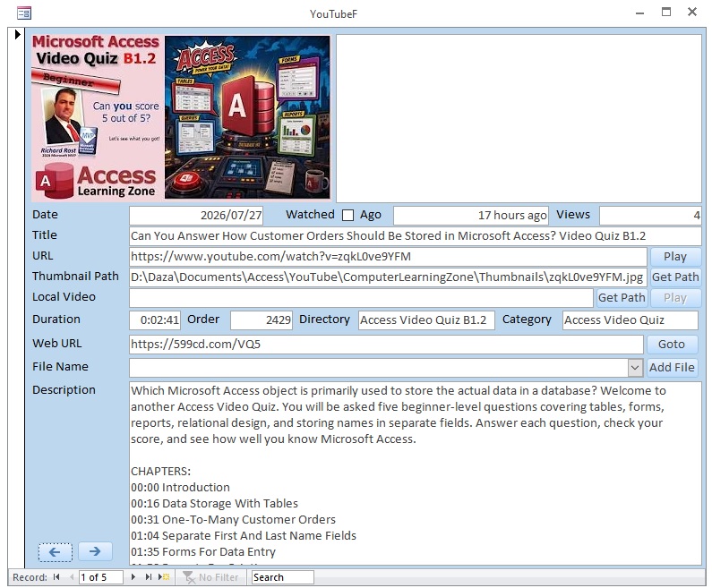The width and height of the screenshot is (712, 588).
Task: Open the File Name dropdown
Action: 636,368
